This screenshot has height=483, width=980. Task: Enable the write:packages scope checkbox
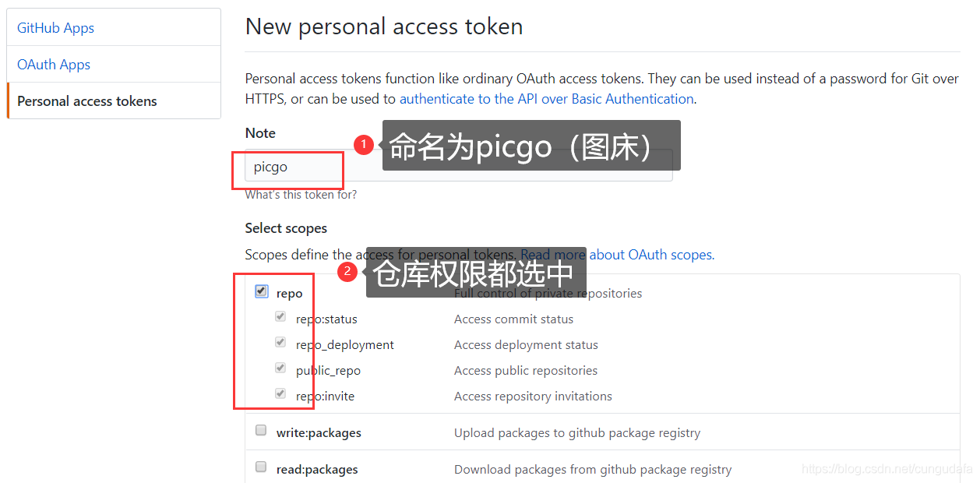point(261,430)
